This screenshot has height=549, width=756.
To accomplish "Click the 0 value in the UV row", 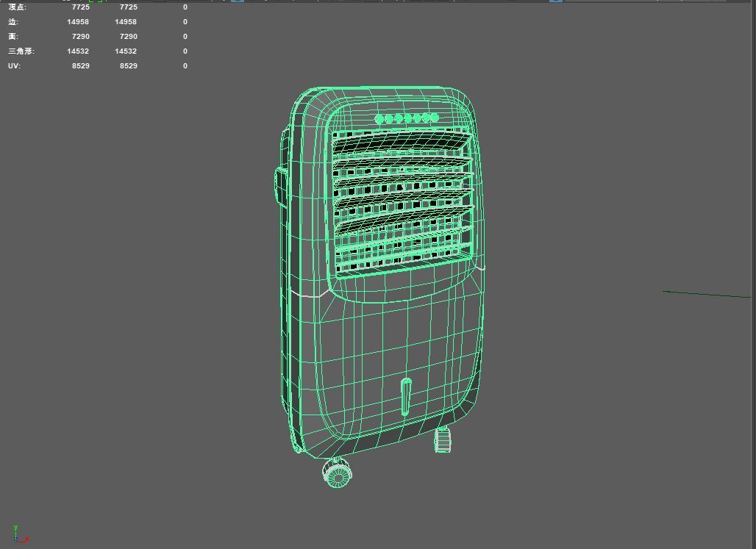I will pos(185,65).
